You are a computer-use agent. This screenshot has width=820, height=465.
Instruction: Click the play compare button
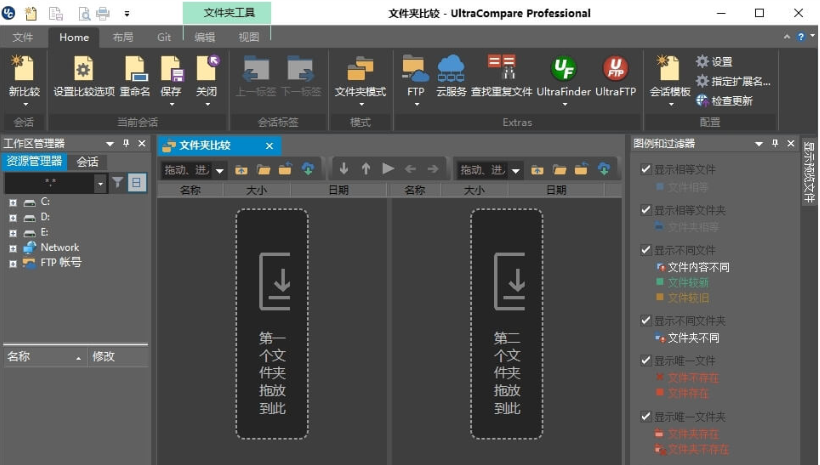(x=388, y=168)
